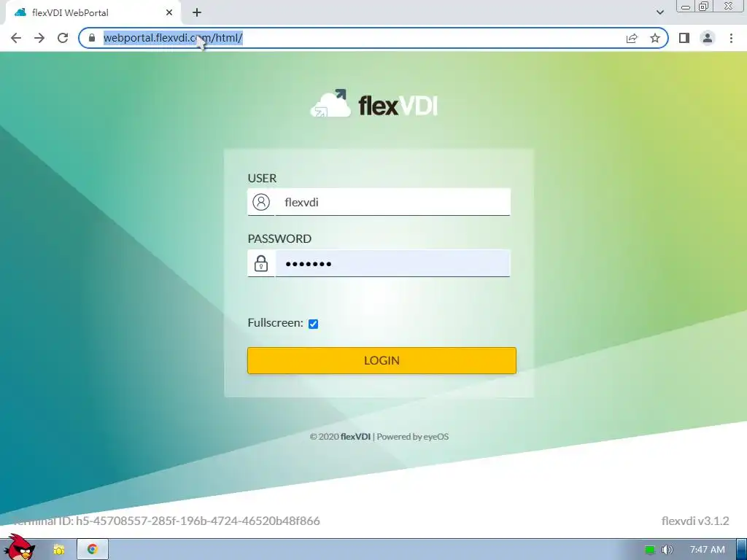This screenshot has height=560, width=747.
Task: Click the Terminal ID text
Action: pyautogui.click(x=166, y=521)
